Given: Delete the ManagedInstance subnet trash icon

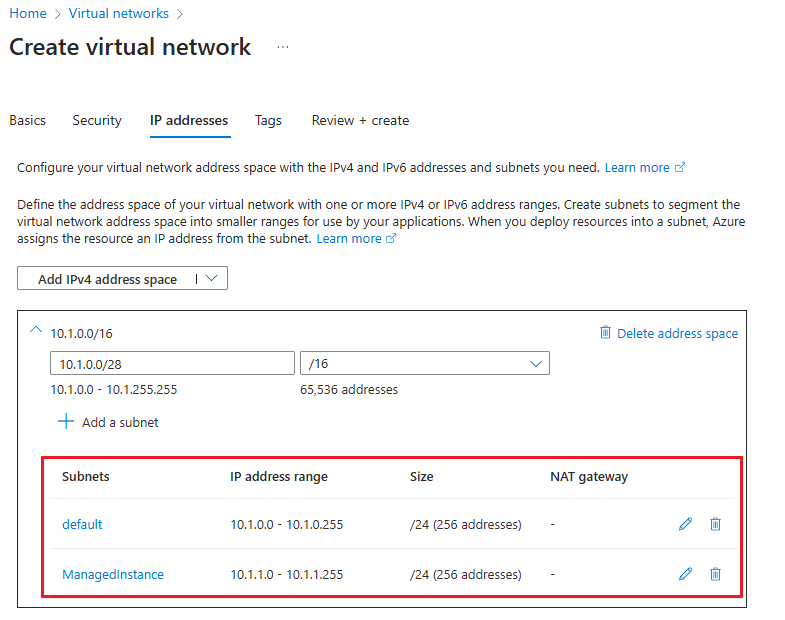Looking at the screenshot, I should (x=715, y=574).
